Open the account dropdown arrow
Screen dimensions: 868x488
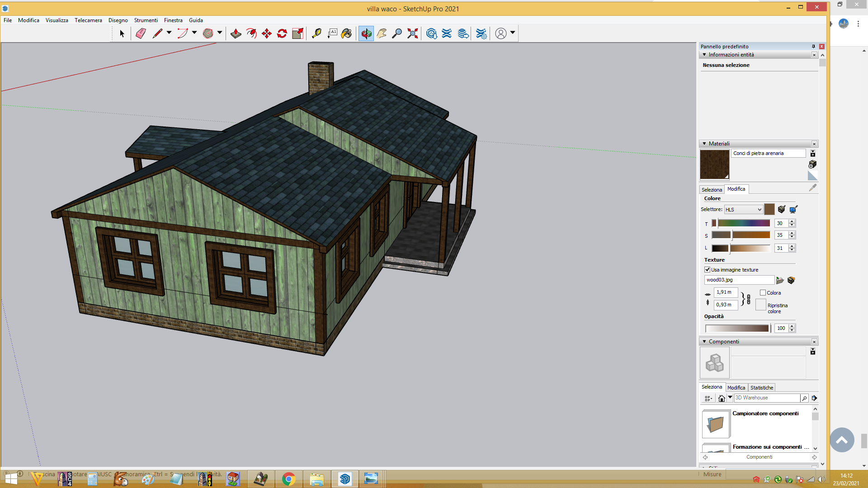pyautogui.click(x=513, y=33)
